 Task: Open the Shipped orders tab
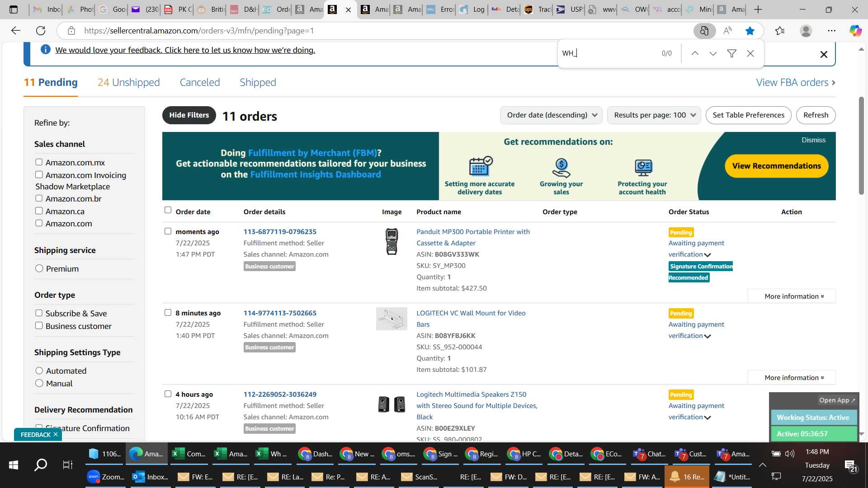tap(258, 82)
